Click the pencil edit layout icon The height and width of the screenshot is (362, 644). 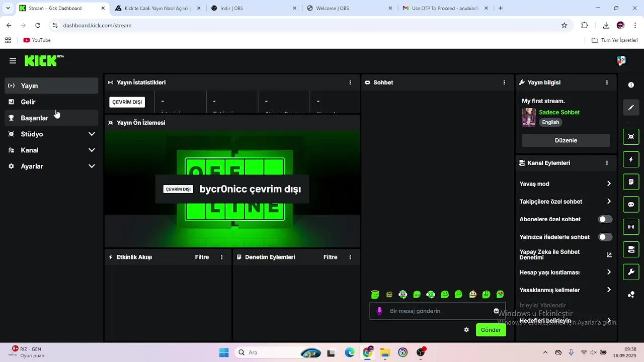pyautogui.click(x=631, y=107)
